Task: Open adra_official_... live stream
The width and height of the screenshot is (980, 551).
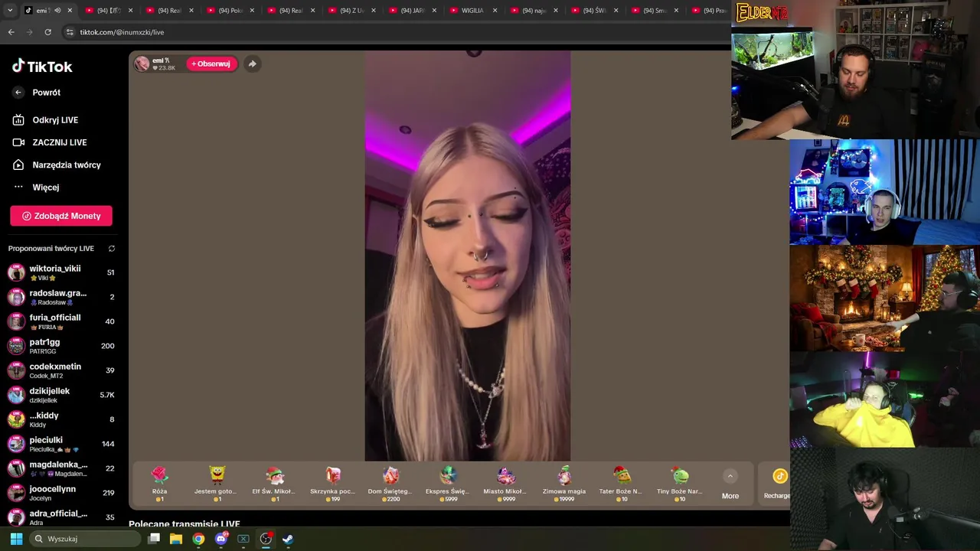Action: pos(61,517)
